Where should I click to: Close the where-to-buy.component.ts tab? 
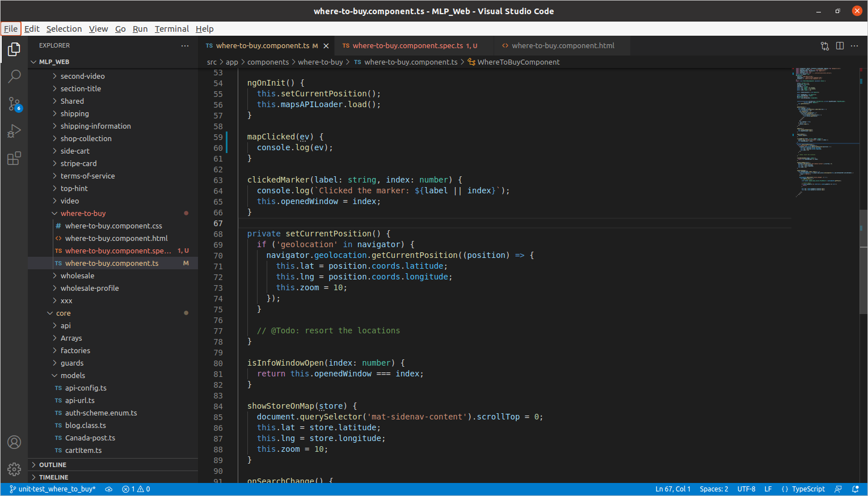(326, 46)
